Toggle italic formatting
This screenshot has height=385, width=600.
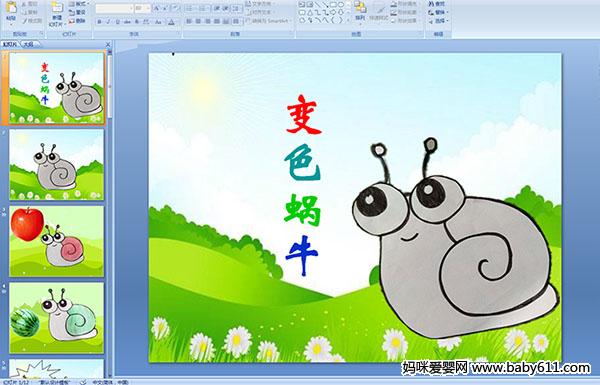pyautogui.click(x=108, y=22)
